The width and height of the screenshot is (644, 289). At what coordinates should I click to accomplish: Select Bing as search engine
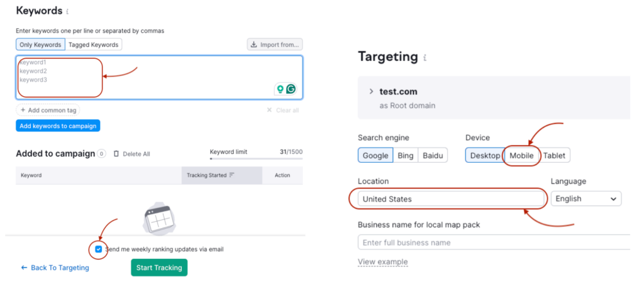406,155
